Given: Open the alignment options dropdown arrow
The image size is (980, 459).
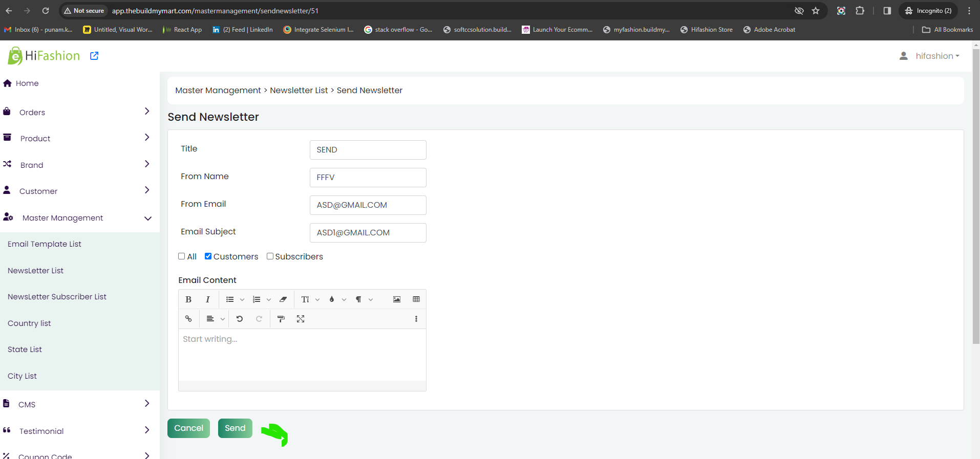Looking at the screenshot, I should [x=223, y=319].
